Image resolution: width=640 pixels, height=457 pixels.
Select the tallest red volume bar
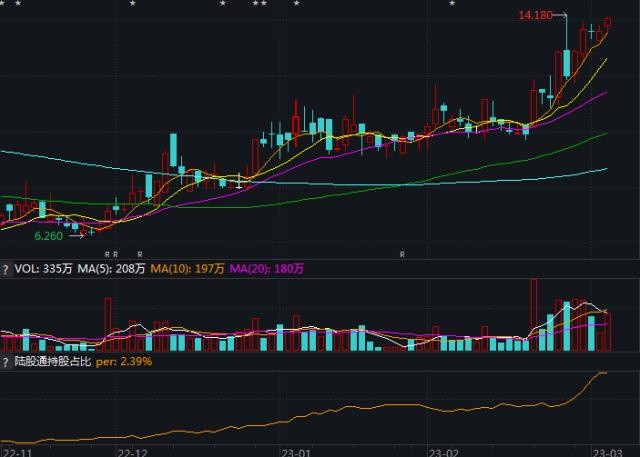pyautogui.click(x=533, y=315)
